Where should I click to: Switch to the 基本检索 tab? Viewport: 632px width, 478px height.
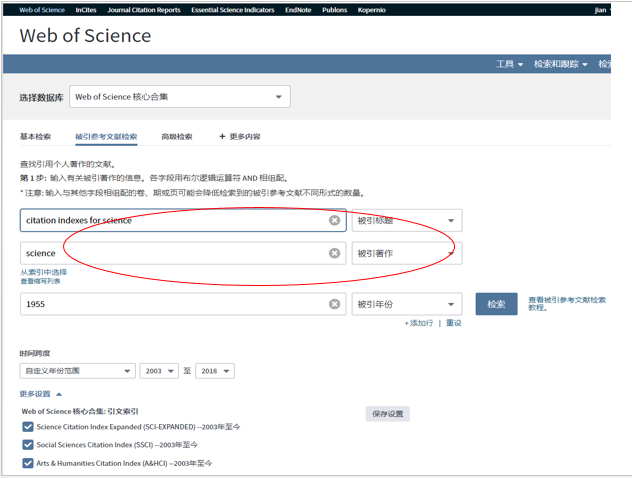point(35,137)
